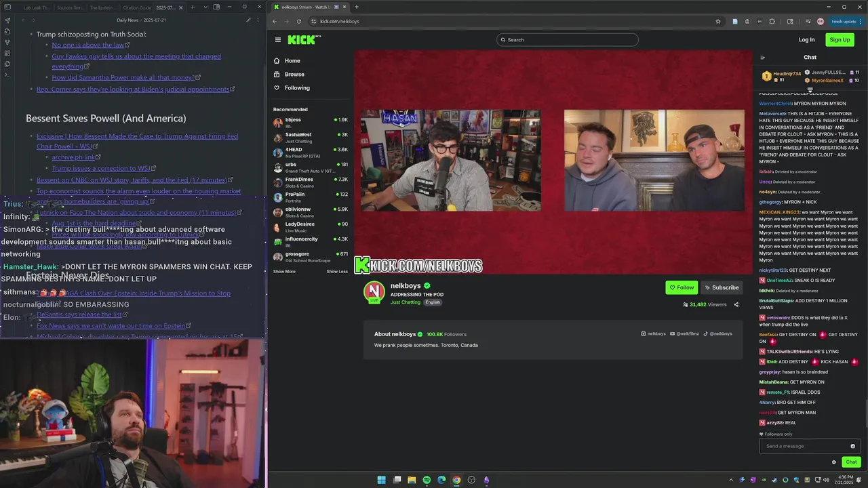Open the @nelkfilmz YouTube link
This screenshot has width=868, height=488.
[x=684, y=333]
